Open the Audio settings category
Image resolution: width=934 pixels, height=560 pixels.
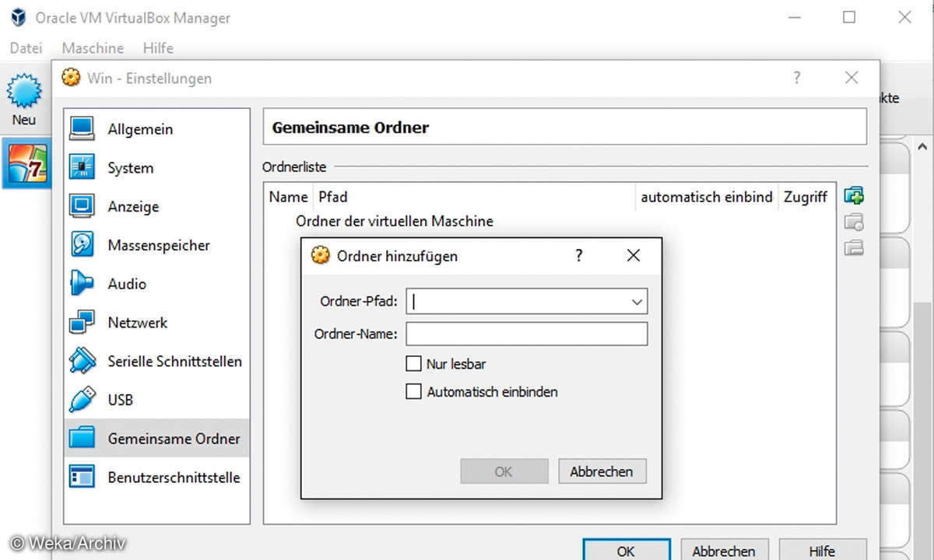tap(156, 284)
